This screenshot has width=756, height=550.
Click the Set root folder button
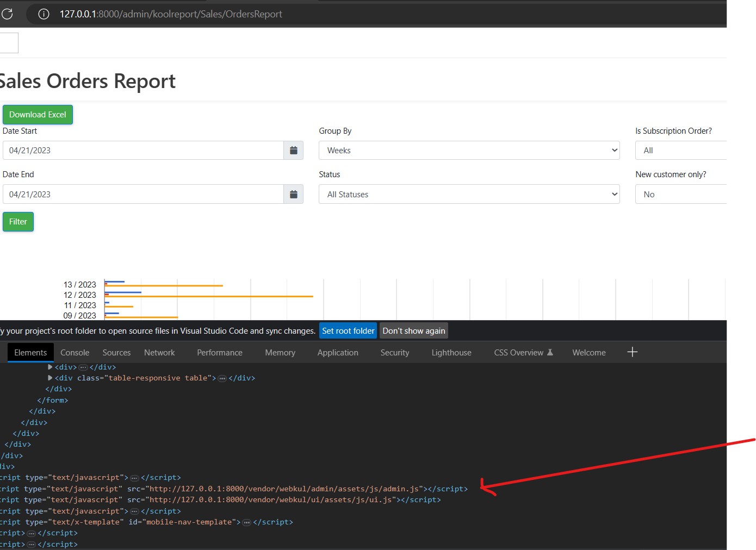point(348,330)
